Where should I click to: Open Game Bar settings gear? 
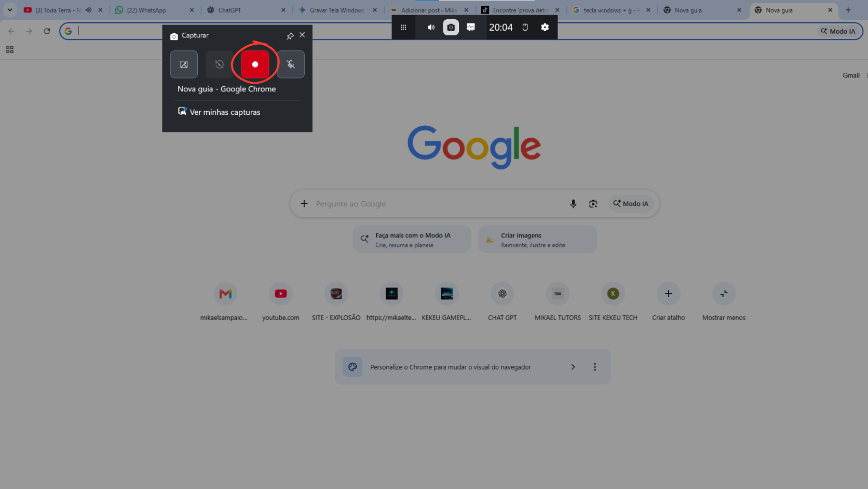pyautogui.click(x=545, y=27)
